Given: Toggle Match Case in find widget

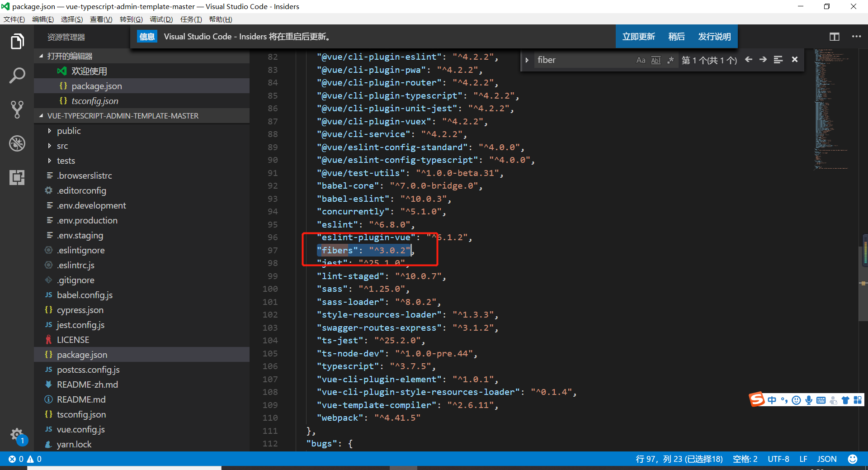Looking at the screenshot, I should (x=641, y=60).
